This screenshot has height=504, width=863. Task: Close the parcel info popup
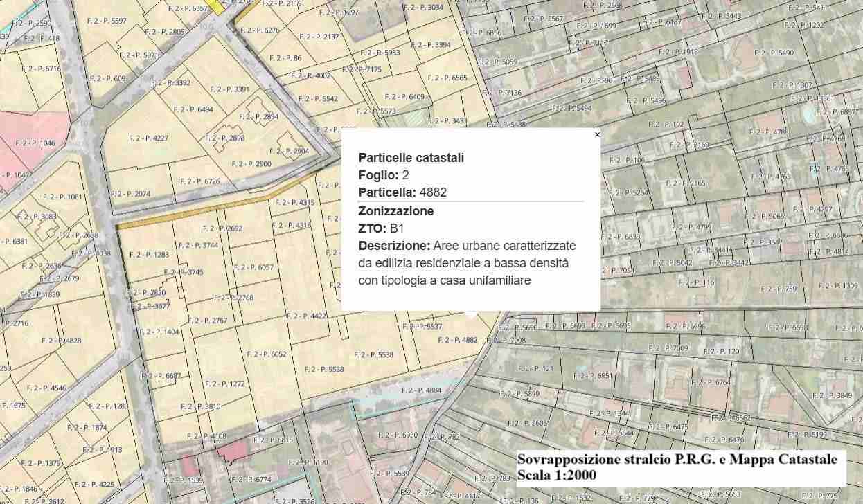click(x=597, y=135)
